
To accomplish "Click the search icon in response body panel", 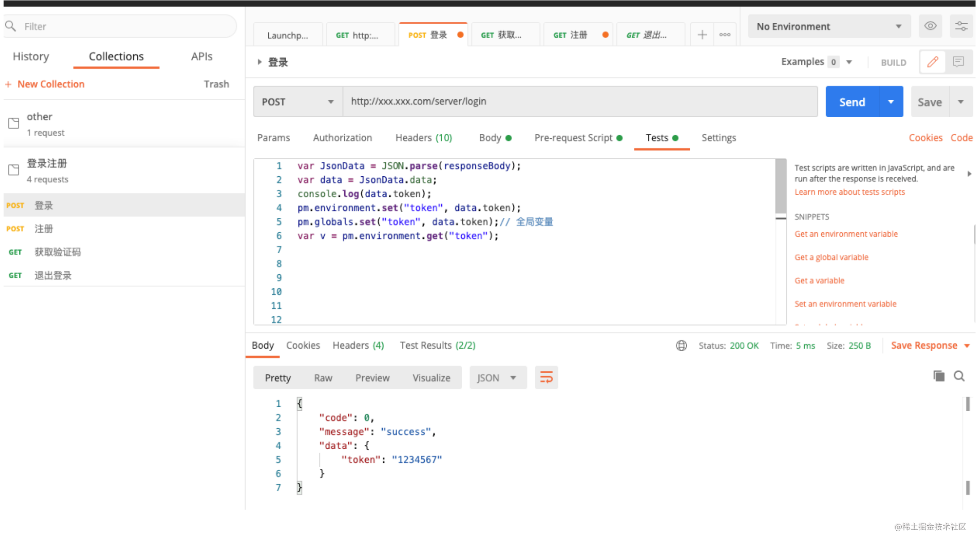I will point(959,376).
